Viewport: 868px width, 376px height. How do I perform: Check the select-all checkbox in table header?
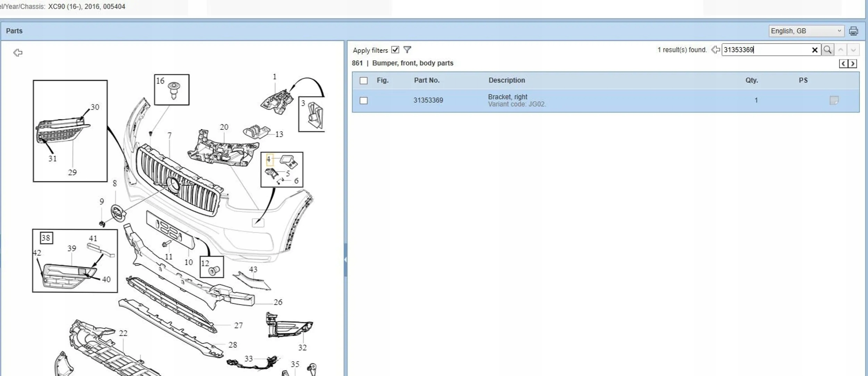click(x=364, y=81)
